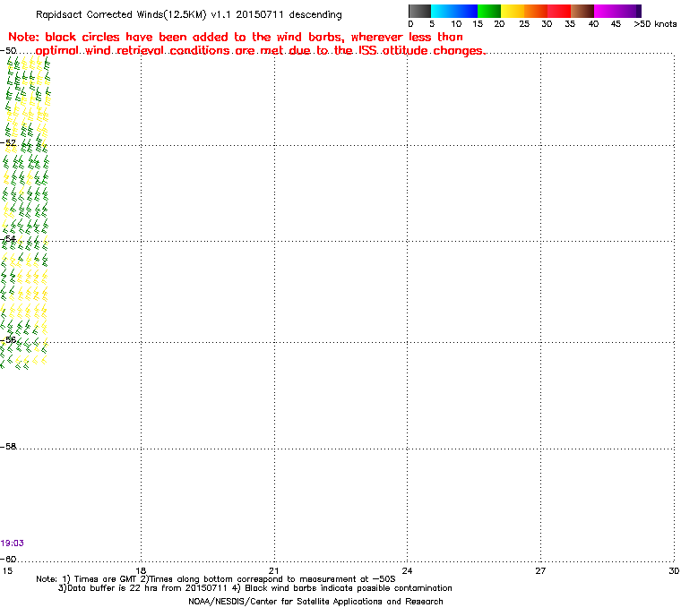Click the magenta-purple 40-50 knots color segment
Image resolution: width=681 pixels, height=616 pixels.
(x=617, y=11)
